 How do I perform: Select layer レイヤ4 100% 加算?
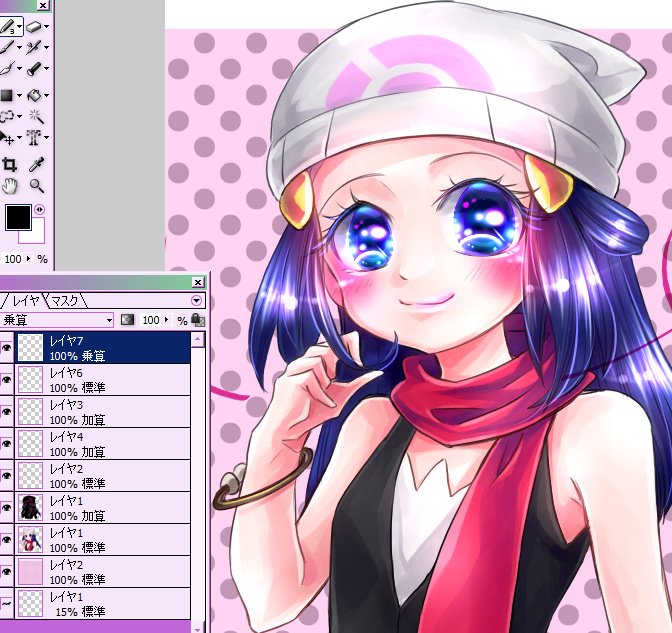click(102, 444)
